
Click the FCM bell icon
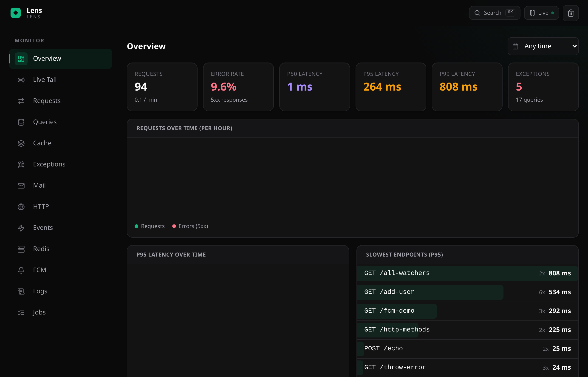[x=21, y=270]
